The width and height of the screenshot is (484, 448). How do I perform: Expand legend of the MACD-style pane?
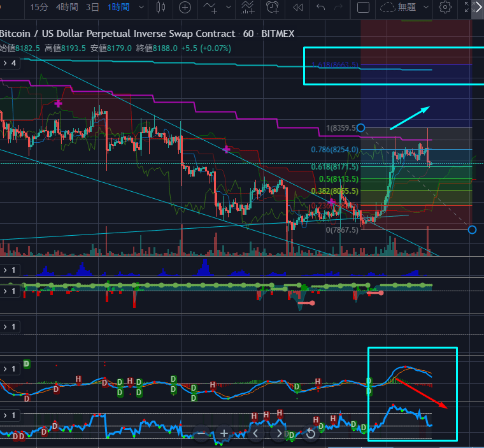pos(10,369)
